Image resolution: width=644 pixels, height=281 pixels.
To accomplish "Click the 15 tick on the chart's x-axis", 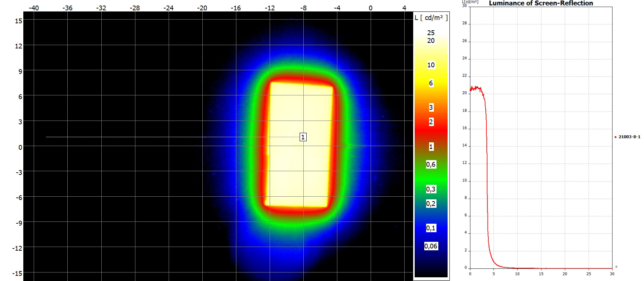I will point(541,274).
